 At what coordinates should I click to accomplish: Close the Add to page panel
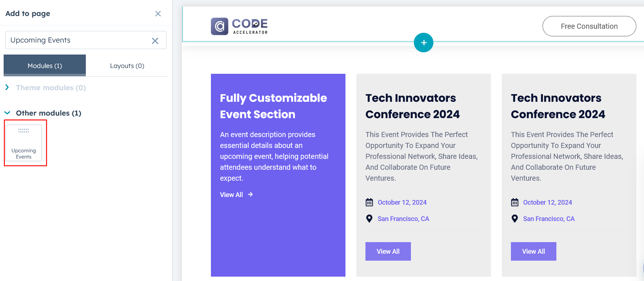coord(158,14)
